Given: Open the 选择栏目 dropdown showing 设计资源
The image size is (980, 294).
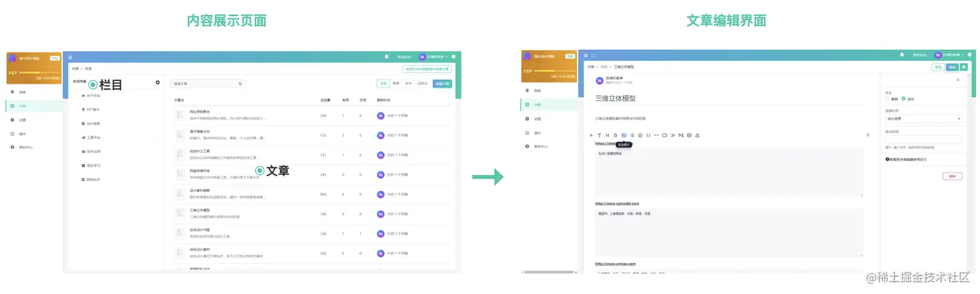Looking at the screenshot, I should coord(923,119).
